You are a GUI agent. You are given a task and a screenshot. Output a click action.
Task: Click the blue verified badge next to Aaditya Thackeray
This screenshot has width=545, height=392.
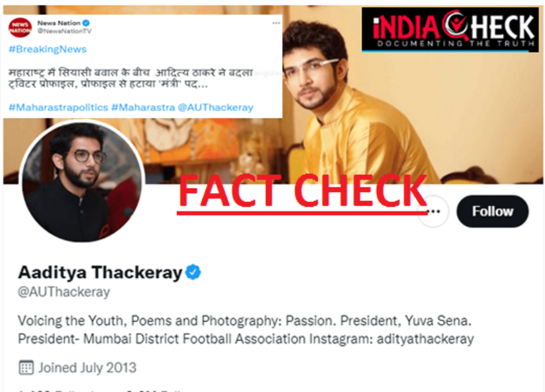point(193,273)
